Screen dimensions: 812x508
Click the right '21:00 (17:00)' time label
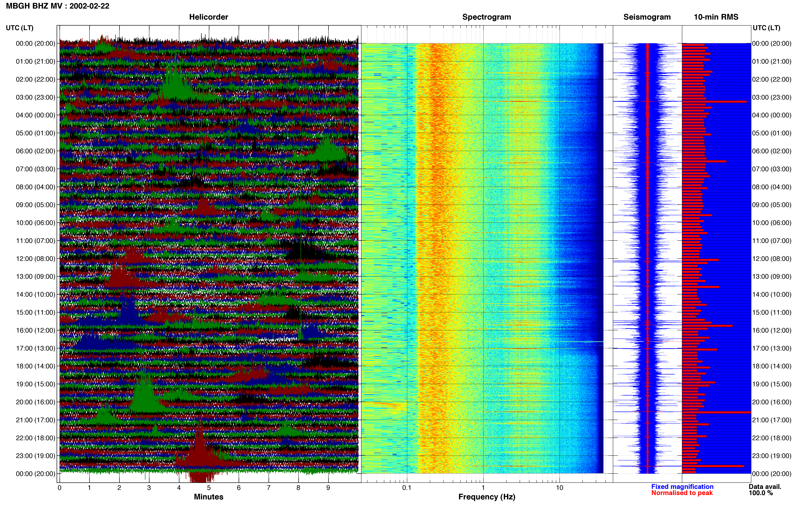(772, 420)
